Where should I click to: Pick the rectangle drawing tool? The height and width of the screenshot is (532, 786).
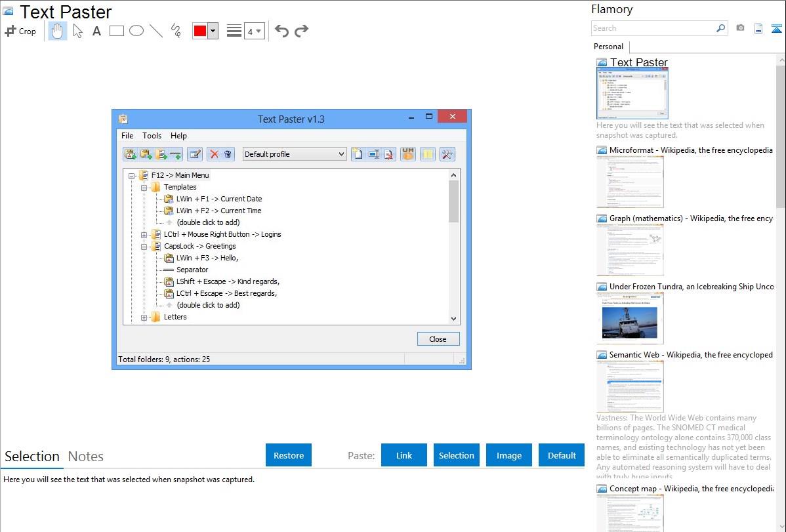[116, 31]
